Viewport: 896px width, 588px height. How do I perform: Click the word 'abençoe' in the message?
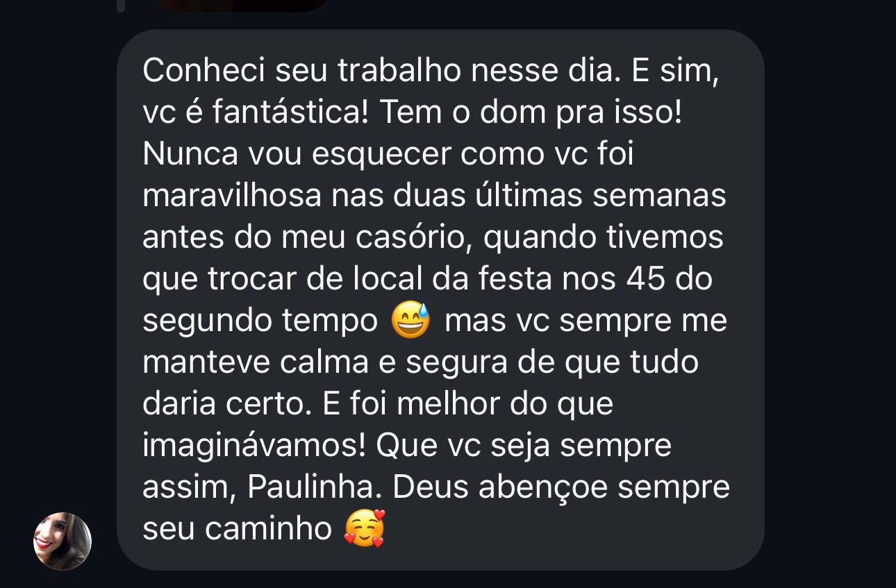pyautogui.click(x=543, y=487)
